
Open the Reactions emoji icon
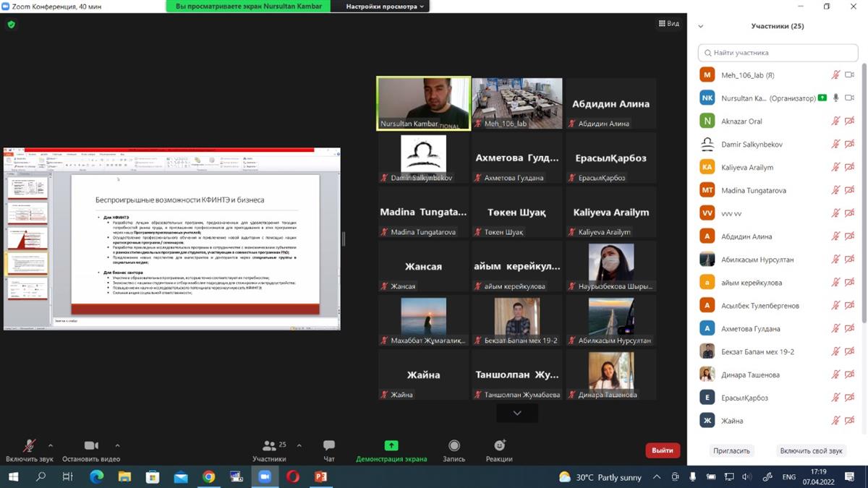tap(499, 446)
